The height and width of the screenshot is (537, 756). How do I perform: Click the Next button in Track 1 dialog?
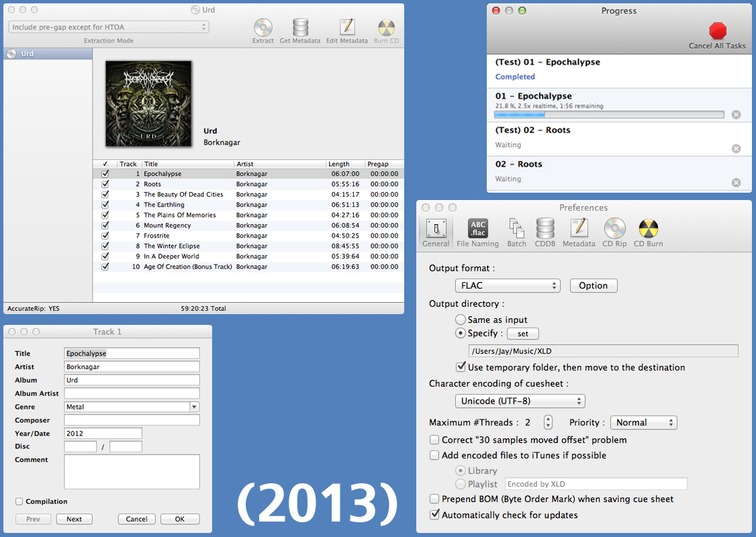[74, 519]
